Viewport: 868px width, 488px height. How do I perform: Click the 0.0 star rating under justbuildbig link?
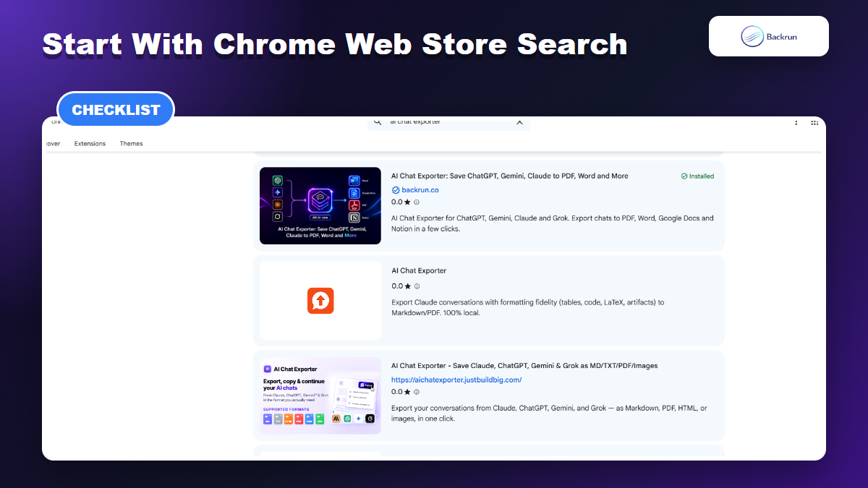coord(401,392)
